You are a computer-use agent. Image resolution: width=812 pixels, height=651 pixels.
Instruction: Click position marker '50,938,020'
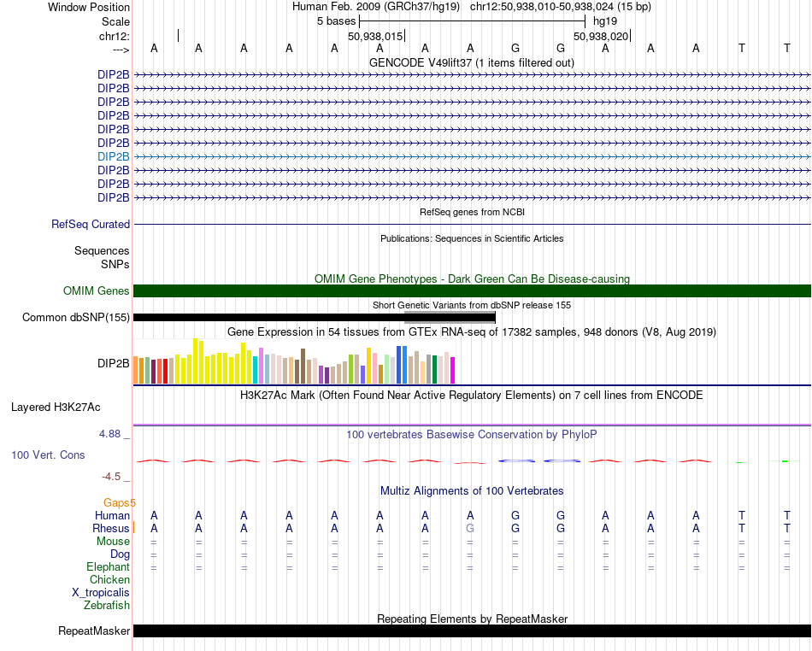point(601,36)
